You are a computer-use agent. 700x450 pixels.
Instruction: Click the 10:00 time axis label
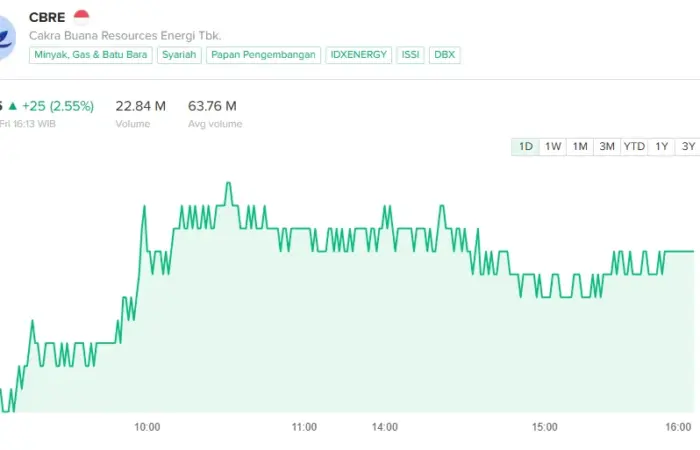147,427
